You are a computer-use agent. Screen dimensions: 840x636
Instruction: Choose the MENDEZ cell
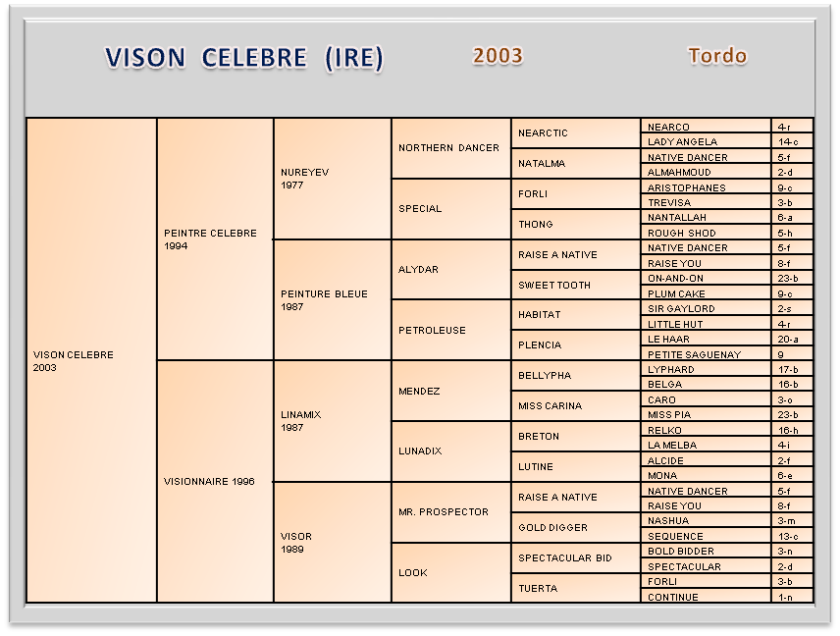pyautogui.click(x=450, y=391)
